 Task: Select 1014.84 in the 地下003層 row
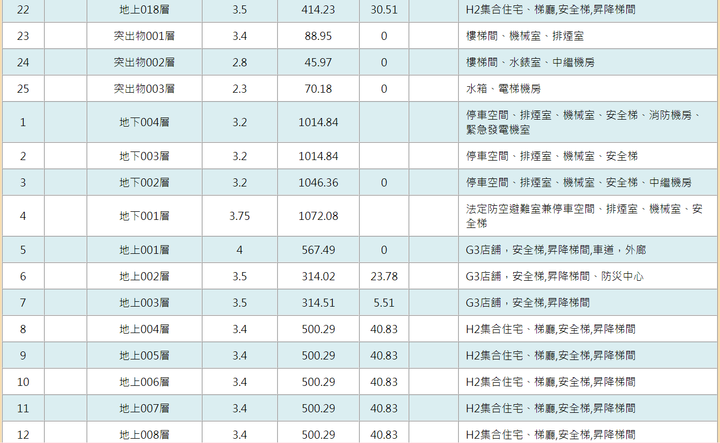pos(318,157)
